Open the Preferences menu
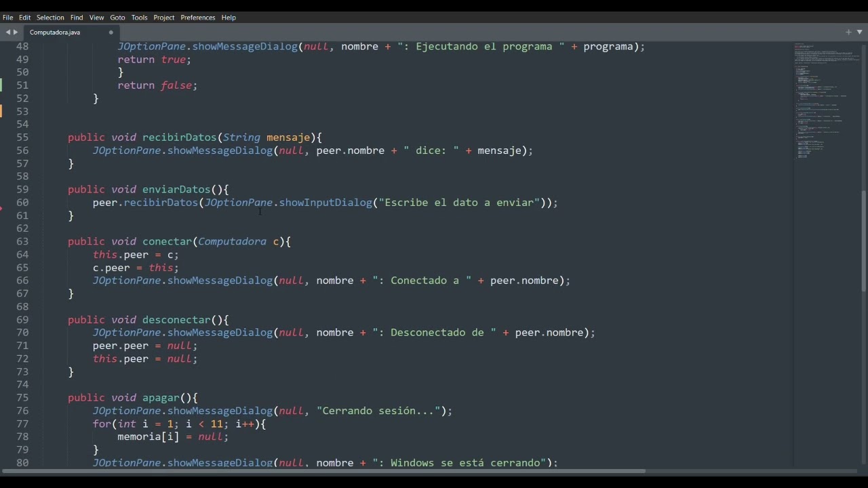 (198, 18)
